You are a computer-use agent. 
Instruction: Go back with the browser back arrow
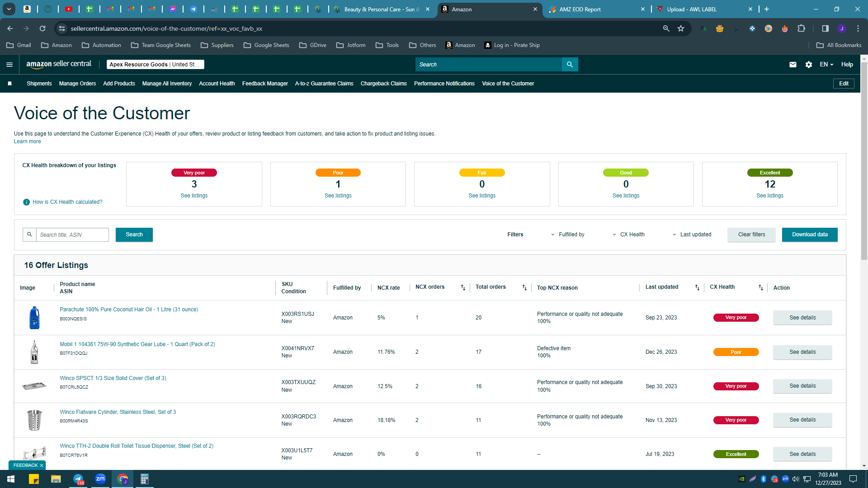tap(10, 28)
